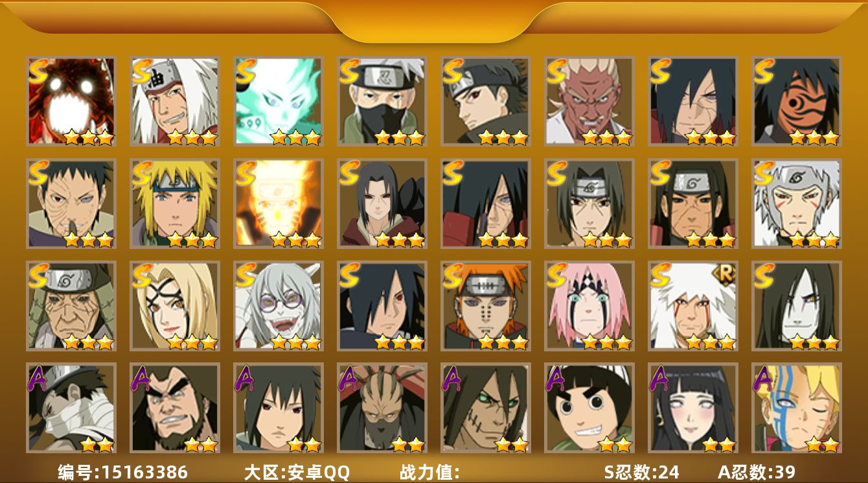Click the dark-skinned elder with the white mustache
This screenshot has width=868, height=483.
coord(589,101)
